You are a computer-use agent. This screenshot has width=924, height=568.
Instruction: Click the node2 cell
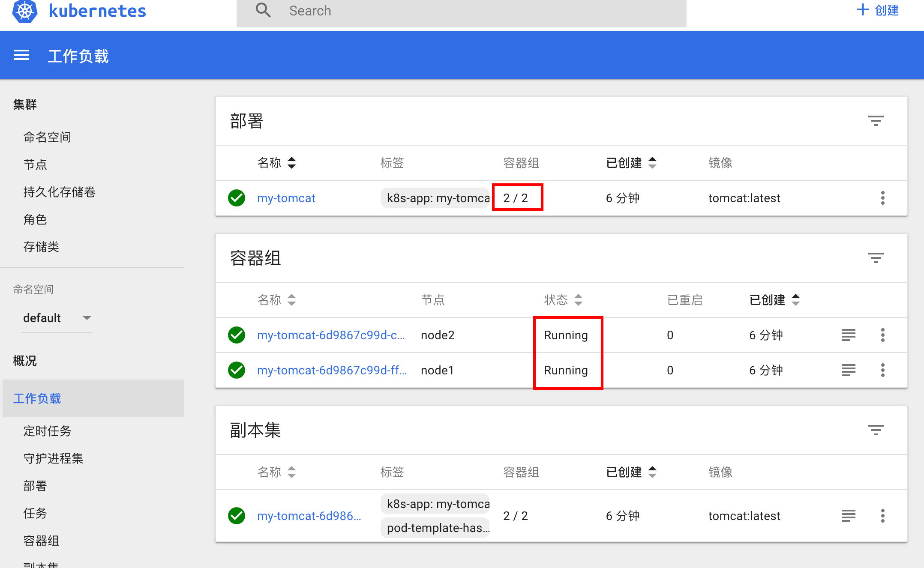click(438, 335)
